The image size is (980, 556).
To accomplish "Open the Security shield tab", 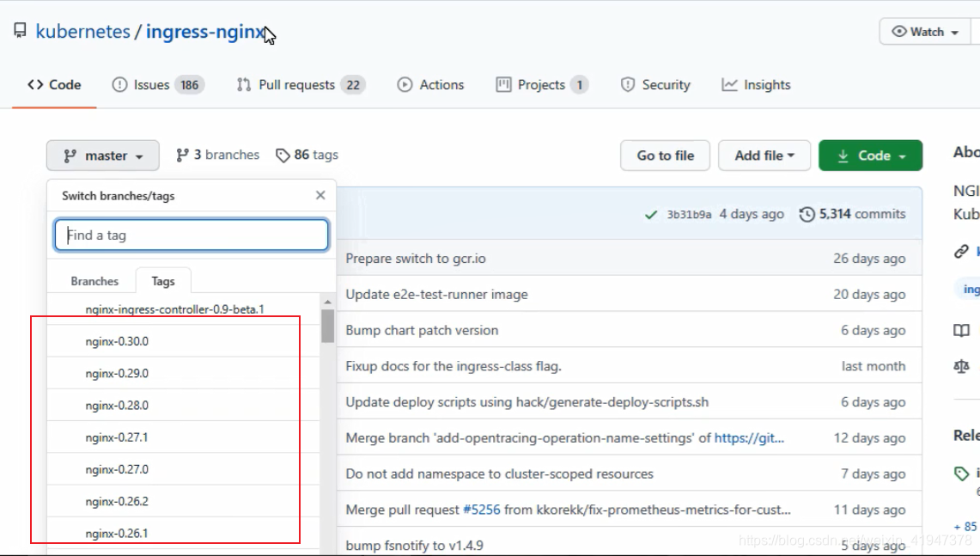I will 655,85.
